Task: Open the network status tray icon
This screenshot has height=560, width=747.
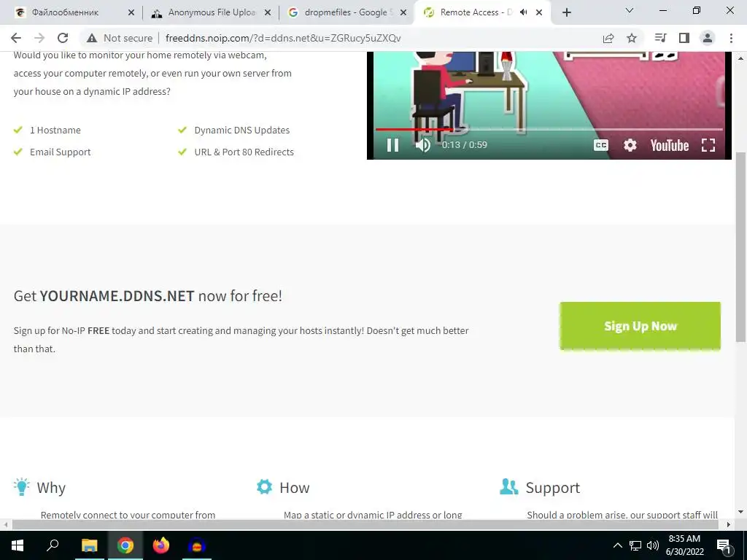Action: (x=635, y=545)
